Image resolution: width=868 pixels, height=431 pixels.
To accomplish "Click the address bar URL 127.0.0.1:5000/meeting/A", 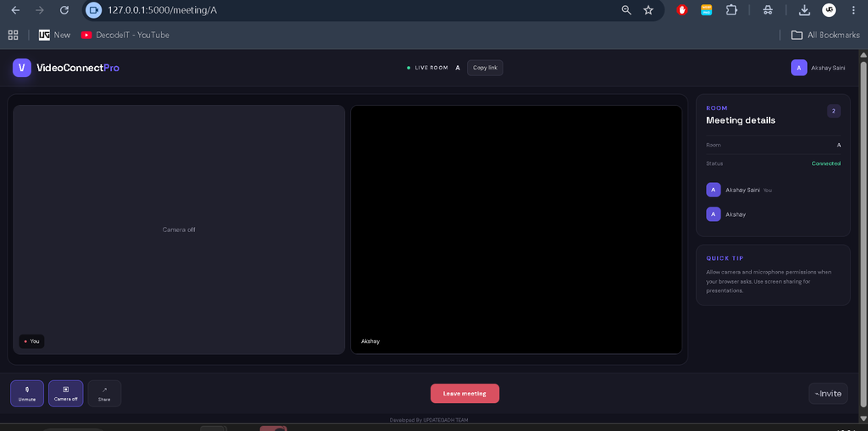I will click(162, 10).
